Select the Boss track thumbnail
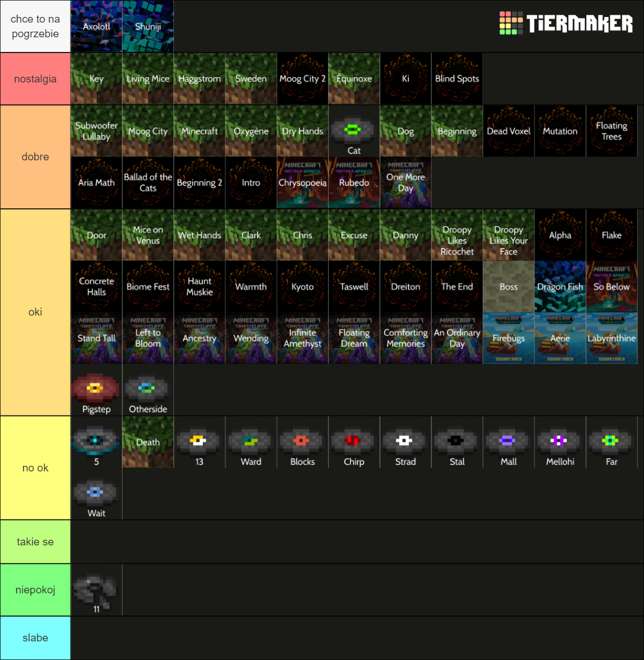 508,286
